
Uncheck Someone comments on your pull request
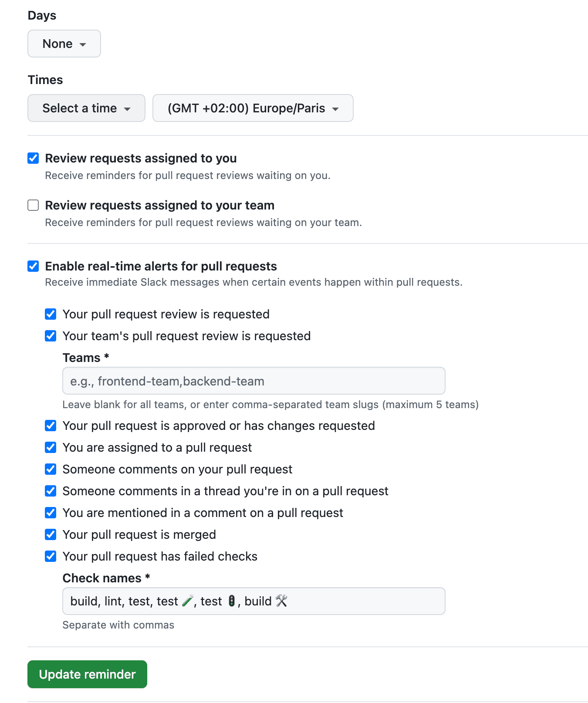tap(51, 469)
